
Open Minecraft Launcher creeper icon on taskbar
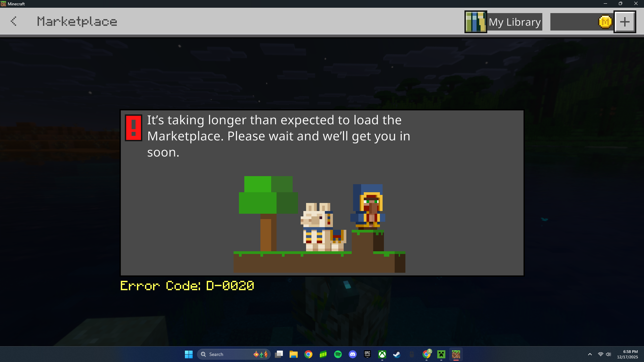[x=441, y=354]
